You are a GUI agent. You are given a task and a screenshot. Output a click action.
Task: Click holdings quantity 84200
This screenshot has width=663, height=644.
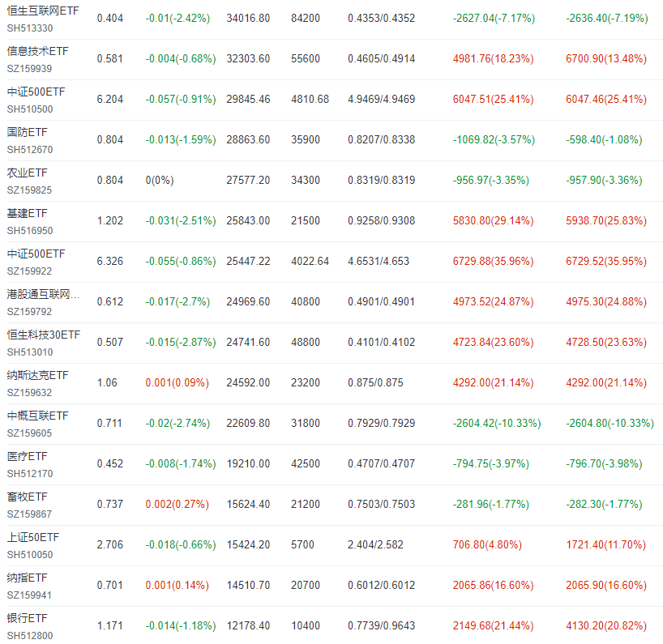point(306,19)
